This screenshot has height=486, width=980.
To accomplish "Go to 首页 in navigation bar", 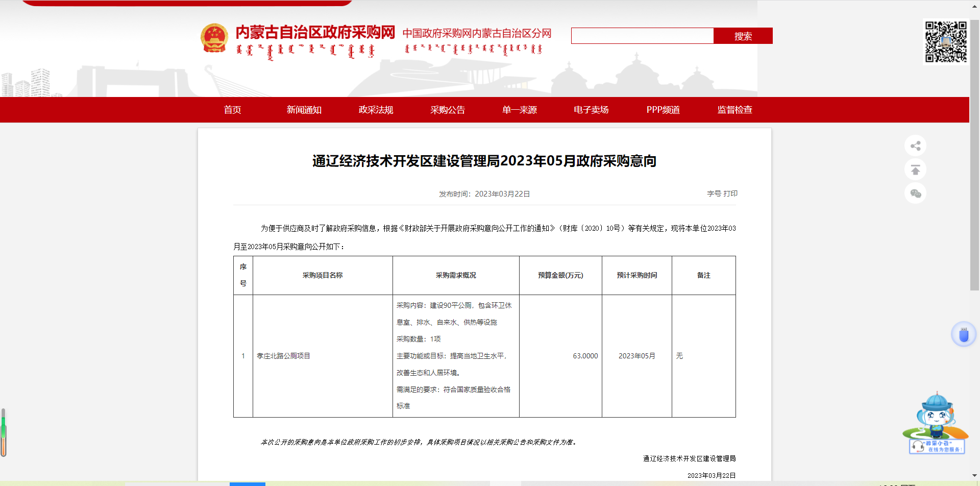I will tap(232, 110).
